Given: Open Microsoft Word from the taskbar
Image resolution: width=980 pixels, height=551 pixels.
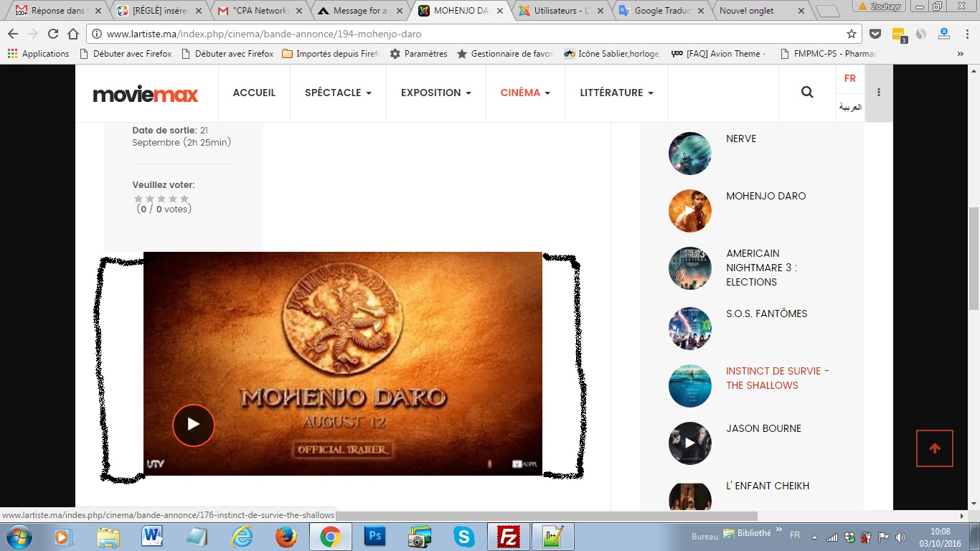Looking at the screenshot, I should 153,537.
